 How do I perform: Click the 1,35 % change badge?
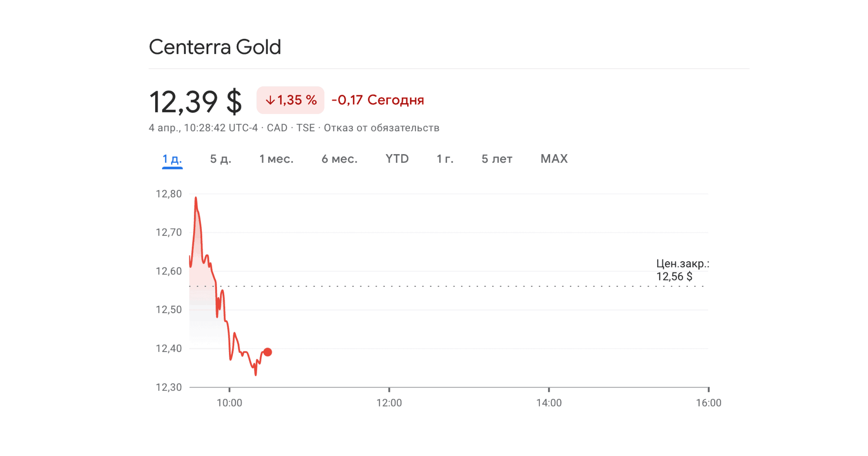point(290,100)
